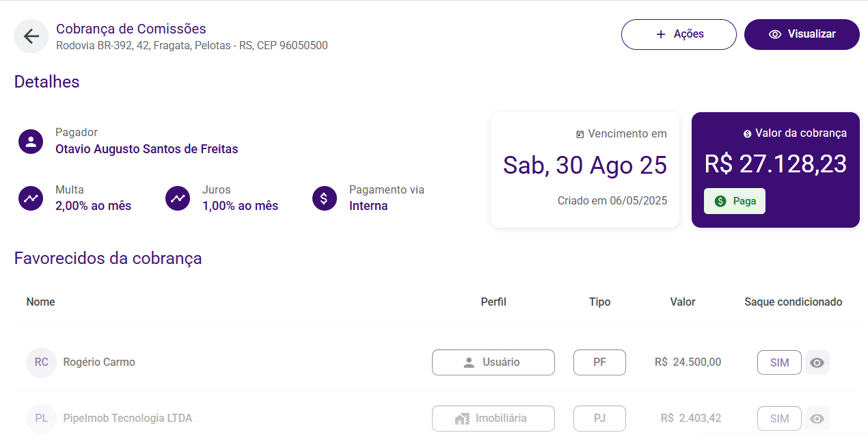
Task: Click the PL avatar for Pipelmob Tecnologia
Action: 41,419
